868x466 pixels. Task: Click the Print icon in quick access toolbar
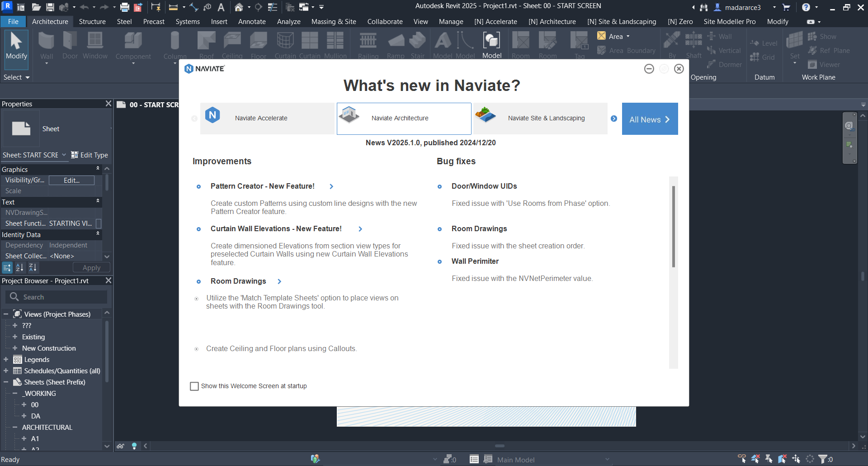click(x=125, y=7)
